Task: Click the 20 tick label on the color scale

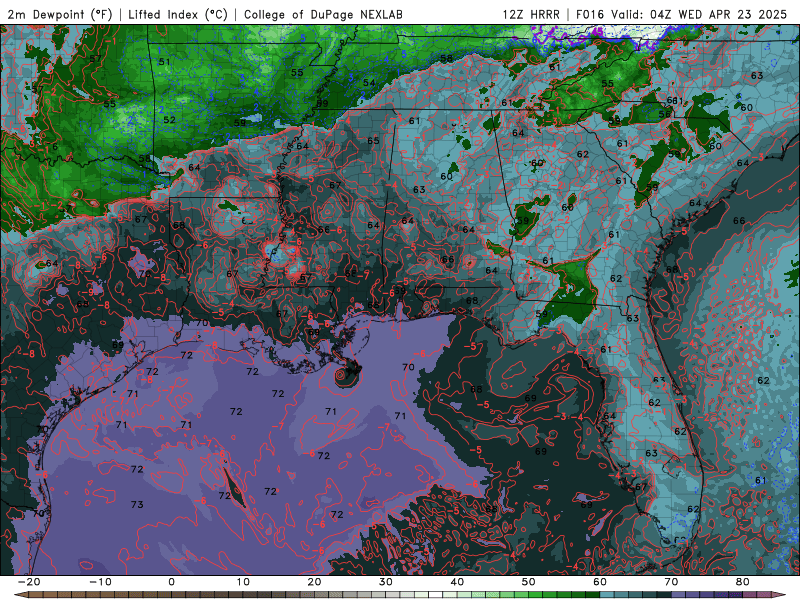Action: pyautogui.click(x=314, y=582)
